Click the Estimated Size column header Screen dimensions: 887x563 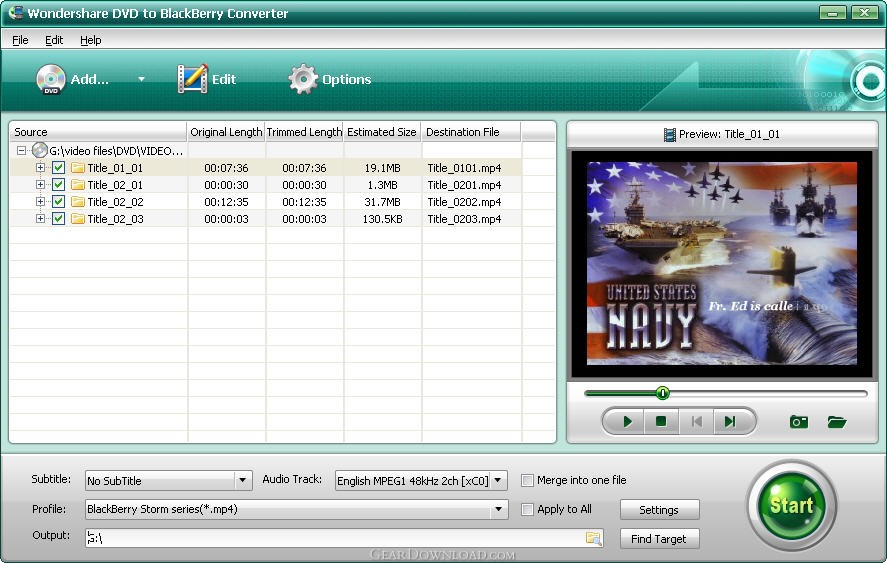coord(382,132)
